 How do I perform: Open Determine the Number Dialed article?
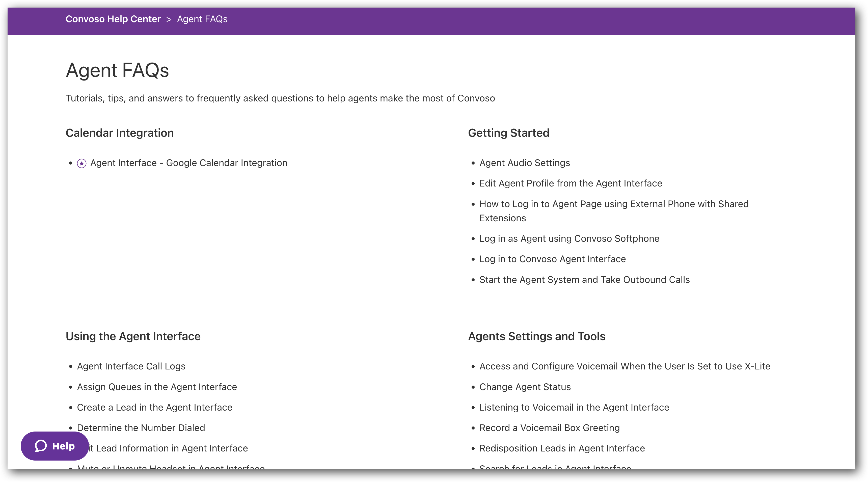pos(141,428)
